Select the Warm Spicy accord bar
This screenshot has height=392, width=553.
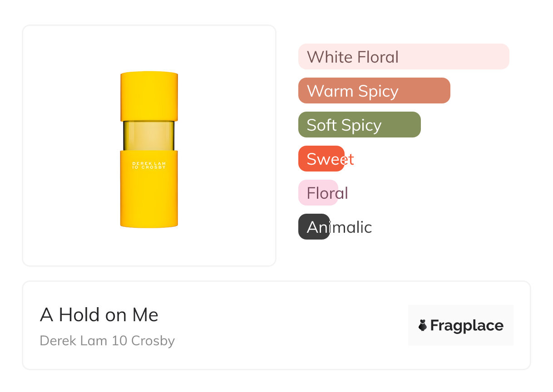[x=374, y=91]
